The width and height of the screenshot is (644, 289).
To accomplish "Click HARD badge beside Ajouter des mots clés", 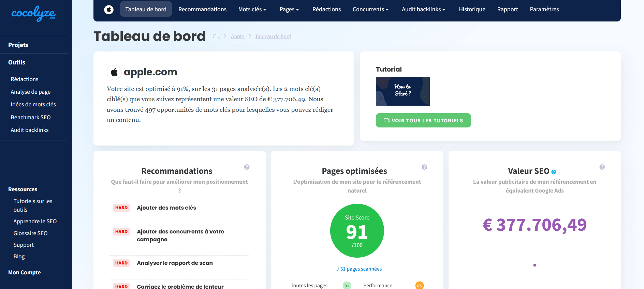I will click(121, 208).
